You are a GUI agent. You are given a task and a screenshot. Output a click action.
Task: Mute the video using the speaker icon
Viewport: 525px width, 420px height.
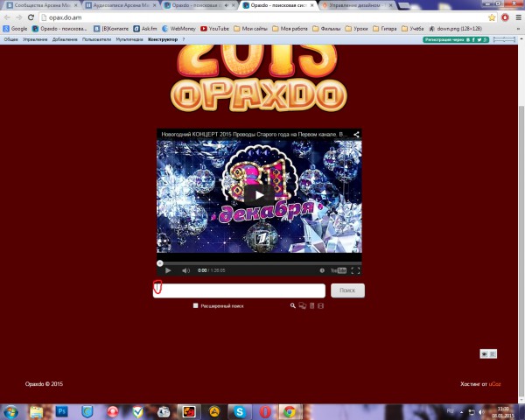(185, 270)
